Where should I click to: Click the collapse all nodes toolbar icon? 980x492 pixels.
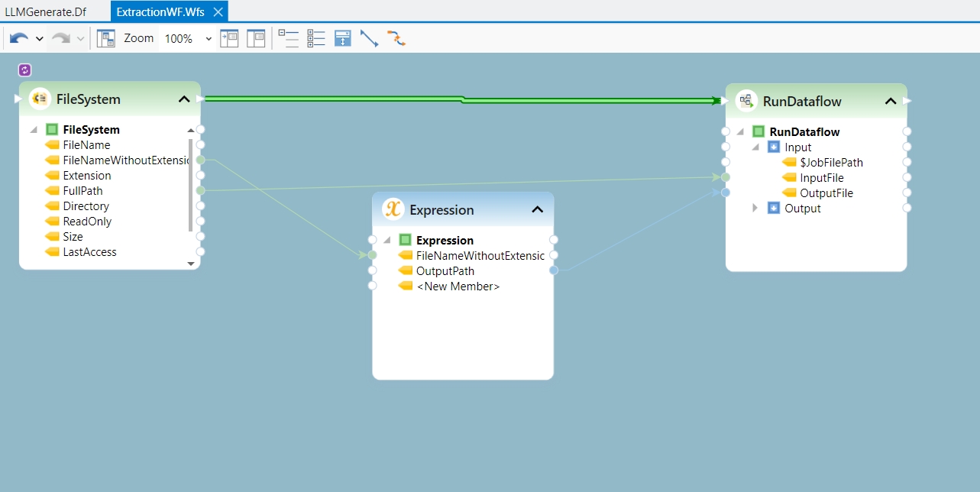288,38
